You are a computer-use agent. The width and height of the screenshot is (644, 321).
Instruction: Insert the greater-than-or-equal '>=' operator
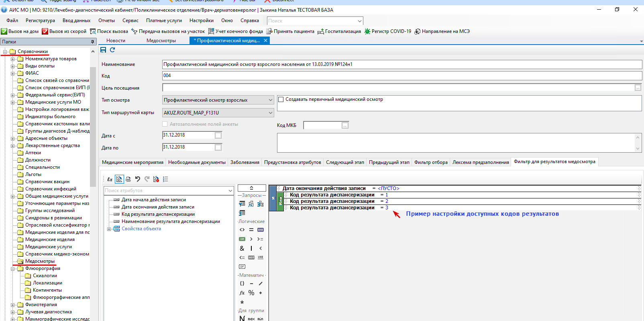click(x=261, y=239)
